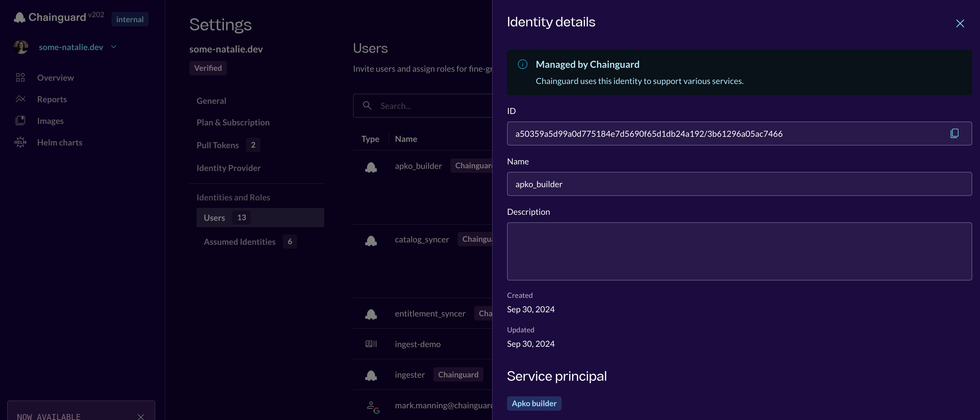Viewport: 980px width, 420px height.
Task: Click the Reports chart icon
Action: pos(21,99)
